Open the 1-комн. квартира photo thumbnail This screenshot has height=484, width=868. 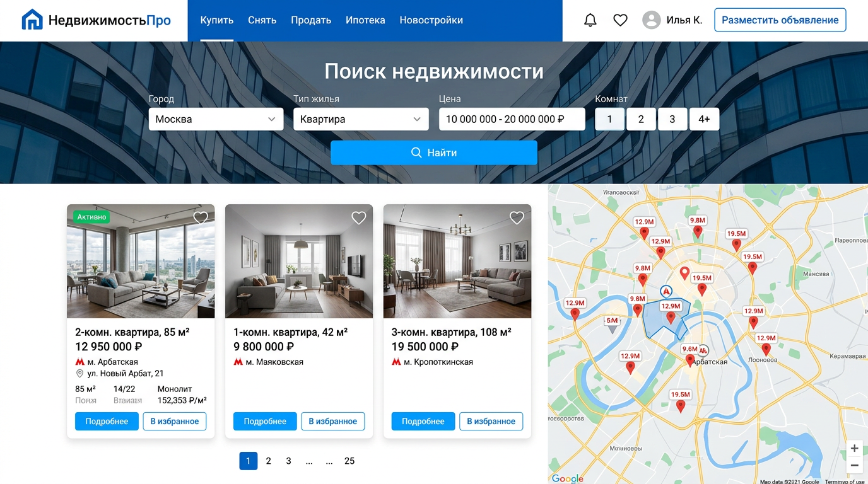[x=299, y=262]
